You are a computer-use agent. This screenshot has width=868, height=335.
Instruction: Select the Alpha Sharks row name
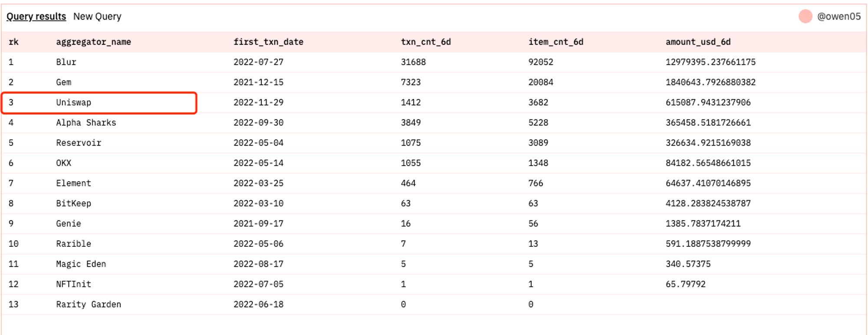coord(86,123)
